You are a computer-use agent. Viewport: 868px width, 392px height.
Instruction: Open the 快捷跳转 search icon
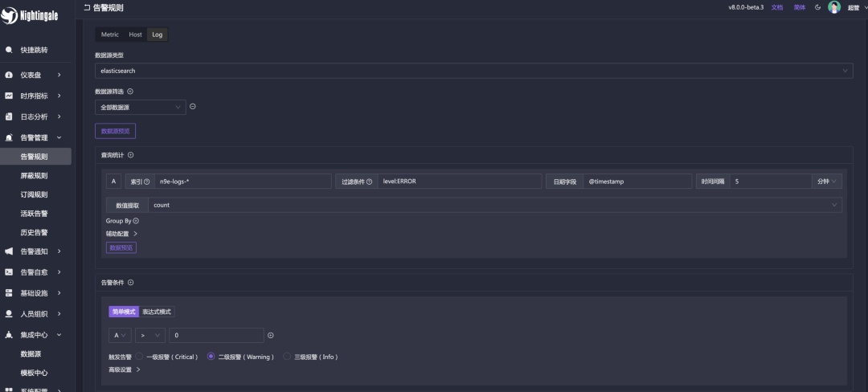9,50
